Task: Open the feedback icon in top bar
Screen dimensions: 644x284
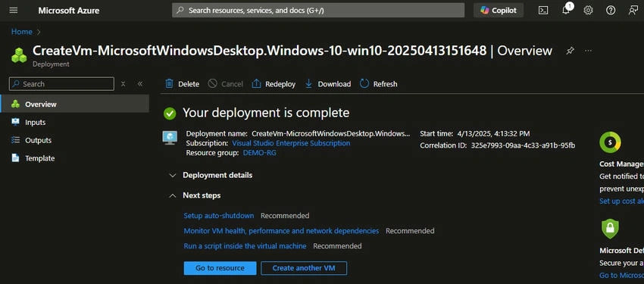Action: coord(633,11)
